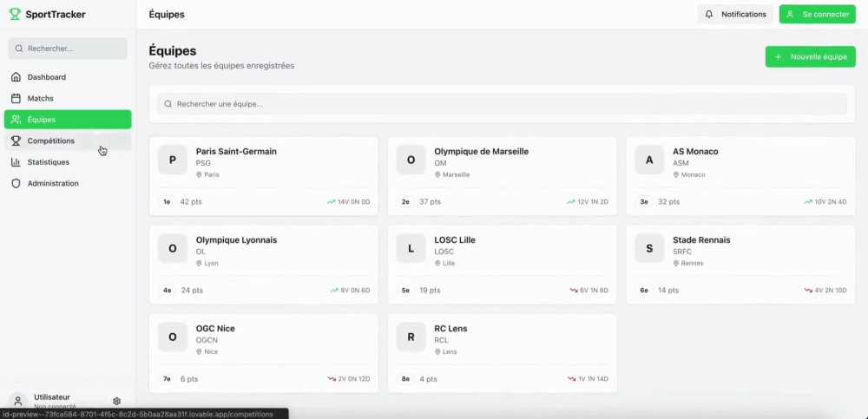Click the Rechercher une équipe search field
Image resolution: width=868 pixels, height=419 pixels.
pyautogui.click(x=502, y=103)
